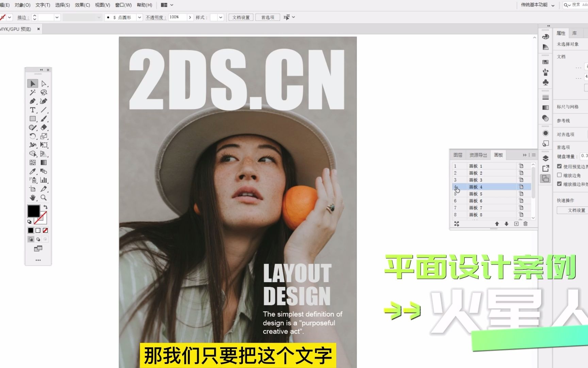Click 文档设置 button in control bar
Viewport: 588px width, 368px height.
[241, 17]
